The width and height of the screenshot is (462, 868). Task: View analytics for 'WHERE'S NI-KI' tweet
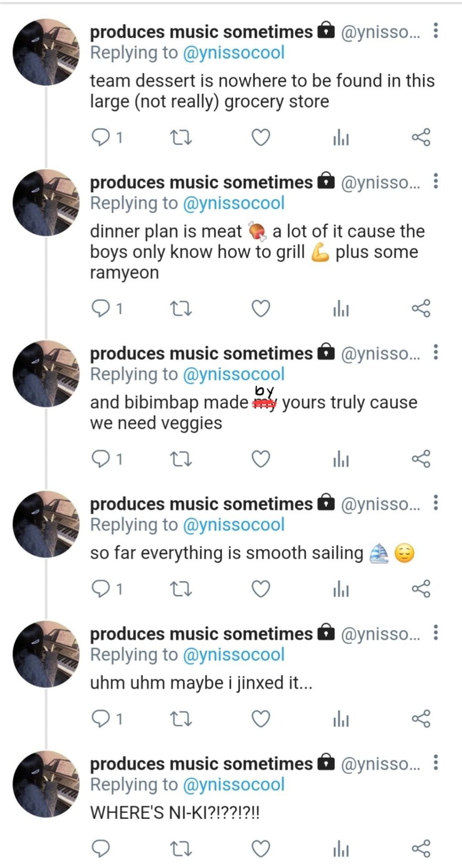[x=341, y=849]
